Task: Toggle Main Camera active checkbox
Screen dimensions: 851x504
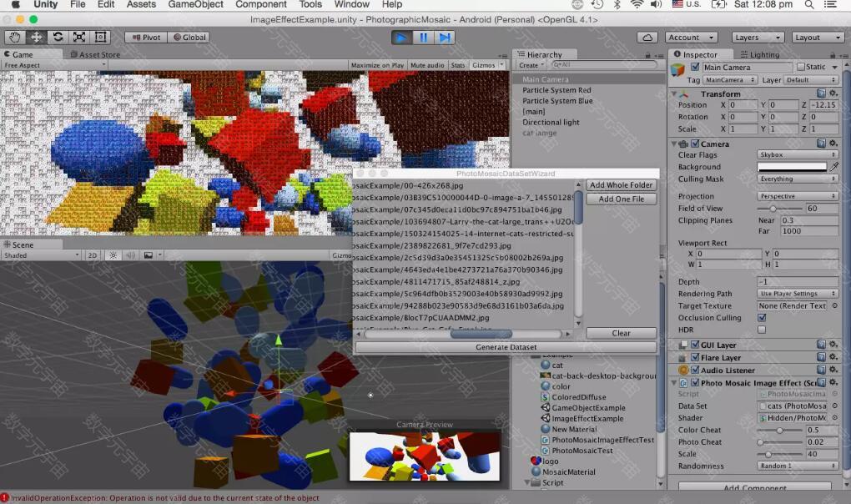Action: [695, 67]
